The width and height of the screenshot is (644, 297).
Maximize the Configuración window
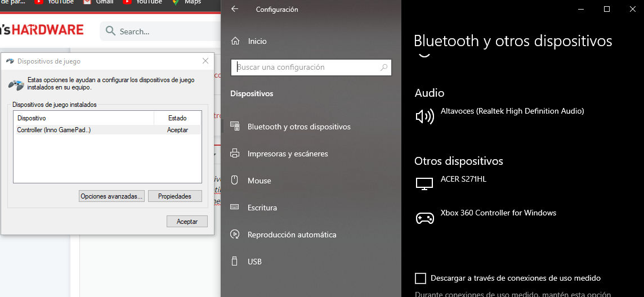607,9
